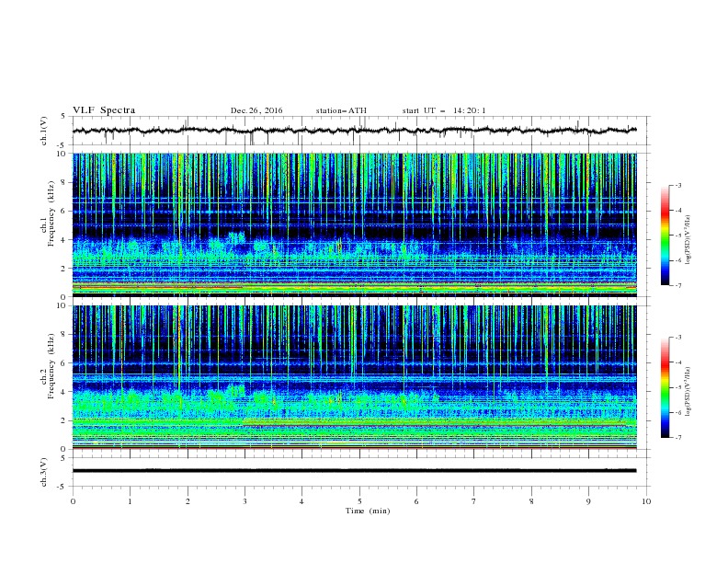Click the time axis tick label '3'
728x563 pixels.
[x=245, y=501]
